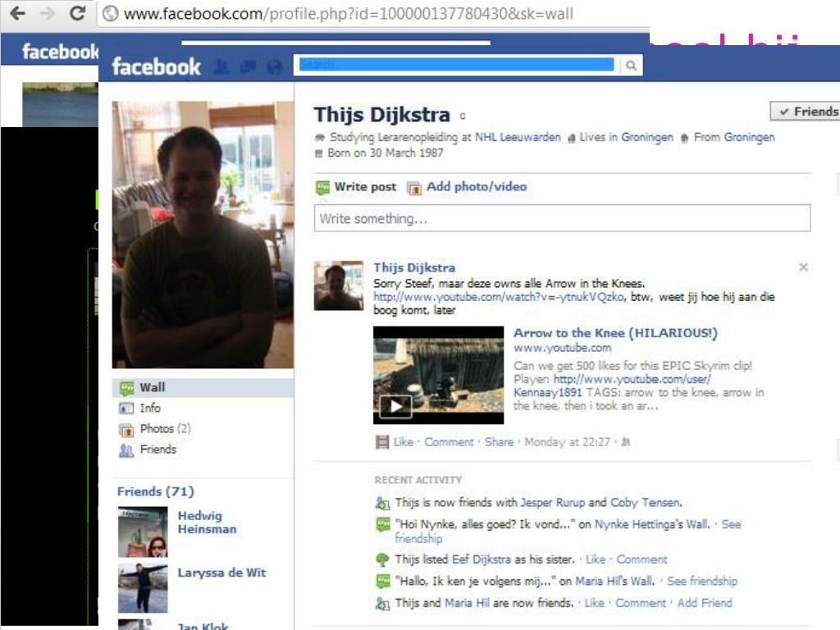
Task: Click www.youtube.com source link
Action: tap(562, 348)
